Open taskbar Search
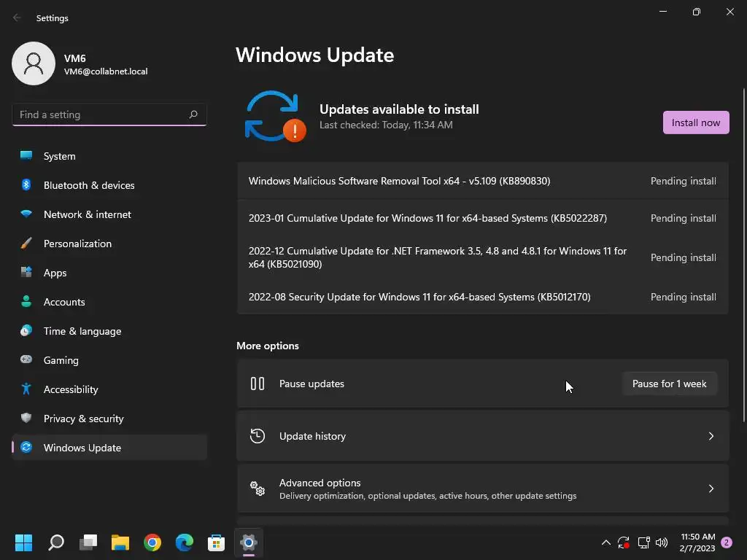Image resolution: width=747 pixels, height=560 pixels. pyautogui.click(x=56, y=542)
